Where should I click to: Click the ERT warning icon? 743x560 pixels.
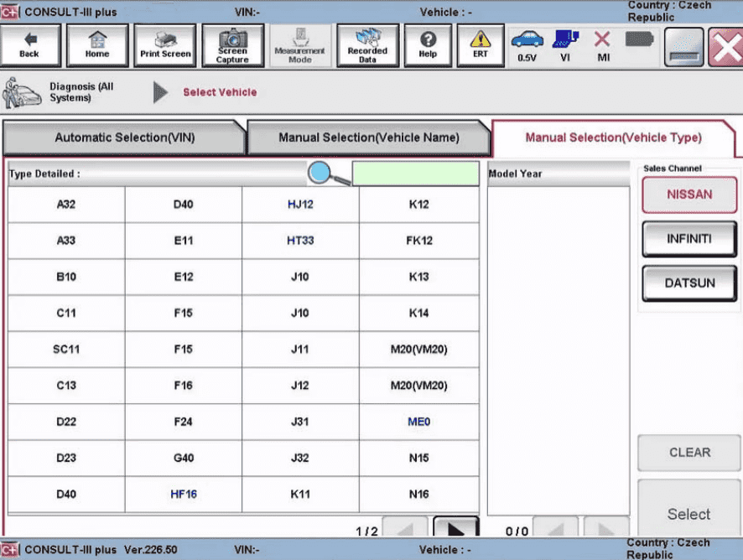pyautogui.click(x=481, y=45)
